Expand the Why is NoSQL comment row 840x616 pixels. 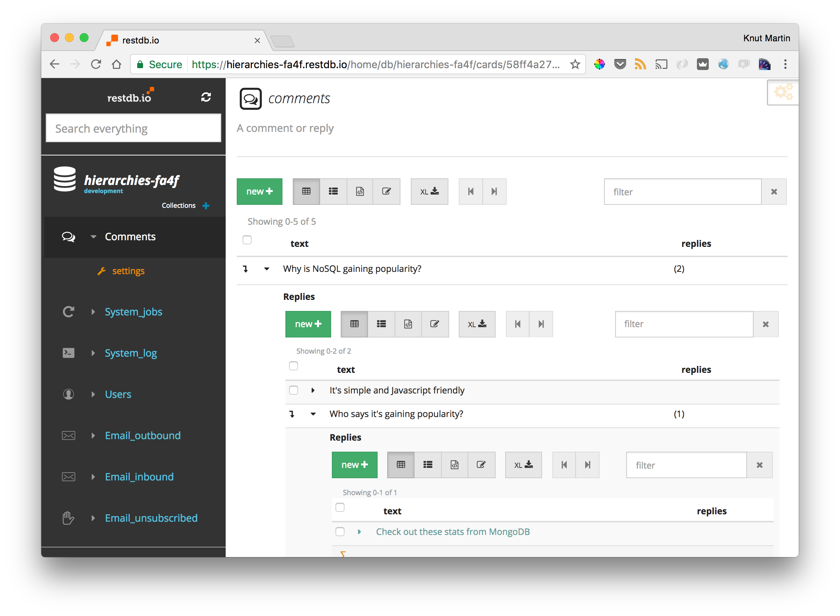[x=267, y=268]
